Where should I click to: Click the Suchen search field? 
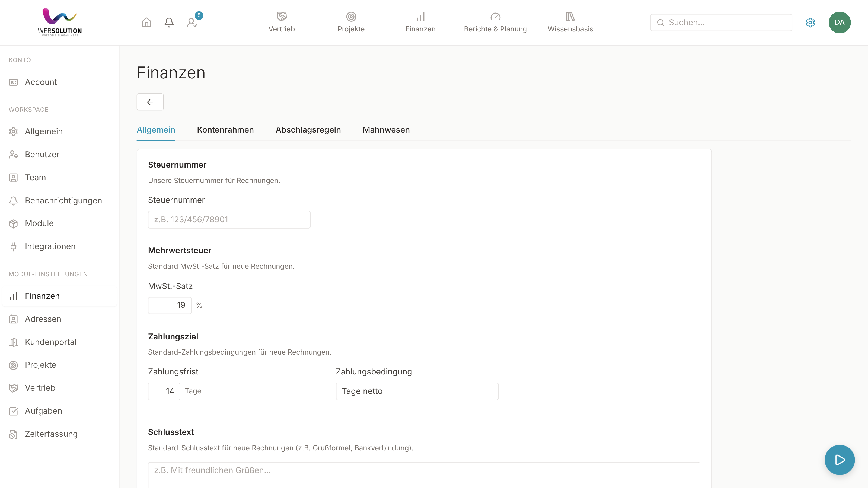tap(721, 23)
